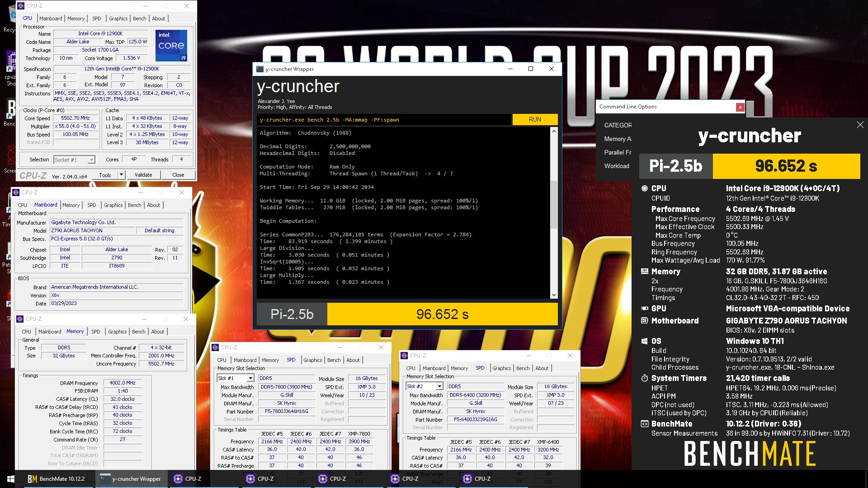Click the title icon of the CPU-Z Slot #1 window
The height and width of the screenshot is (488, 868).
point(215,347)
